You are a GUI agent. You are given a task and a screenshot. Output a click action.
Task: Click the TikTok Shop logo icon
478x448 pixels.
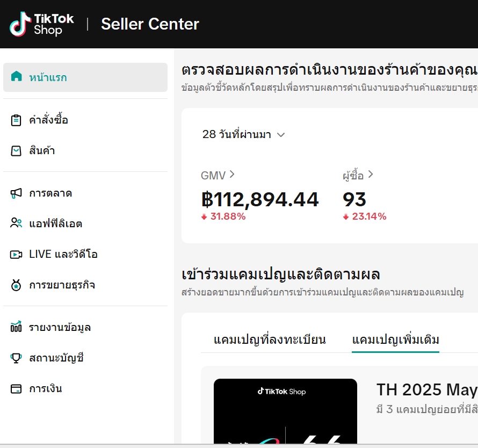pyautogui.click(x=20, y=24)
